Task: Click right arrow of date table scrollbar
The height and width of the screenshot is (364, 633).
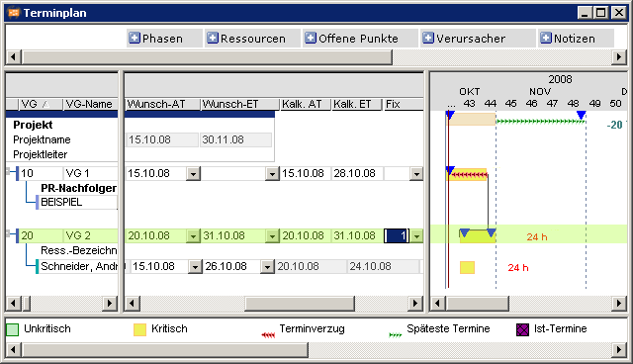Action: pos(415,303)
